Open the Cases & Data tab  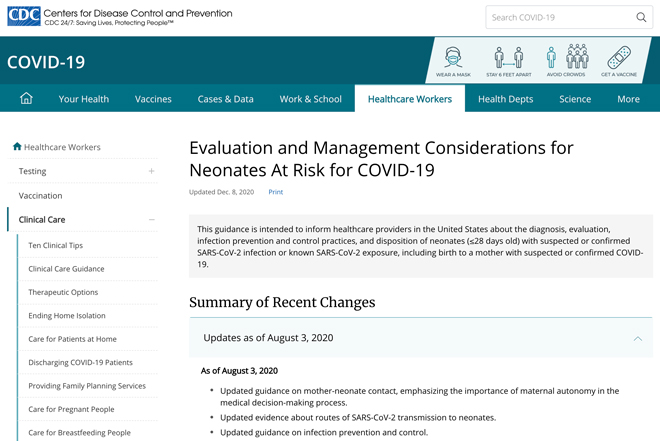click(226, 99)
